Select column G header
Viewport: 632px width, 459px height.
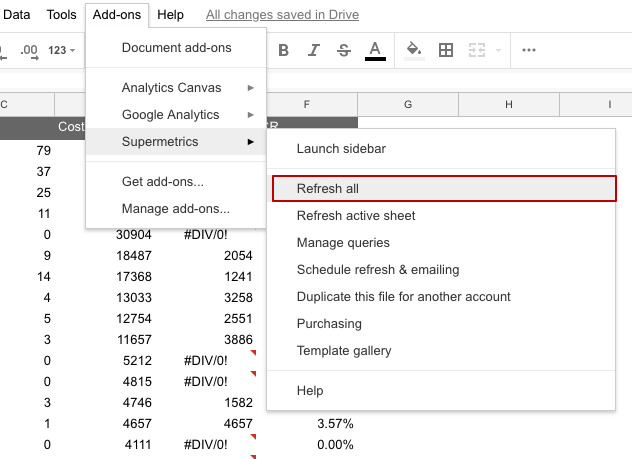408,105
